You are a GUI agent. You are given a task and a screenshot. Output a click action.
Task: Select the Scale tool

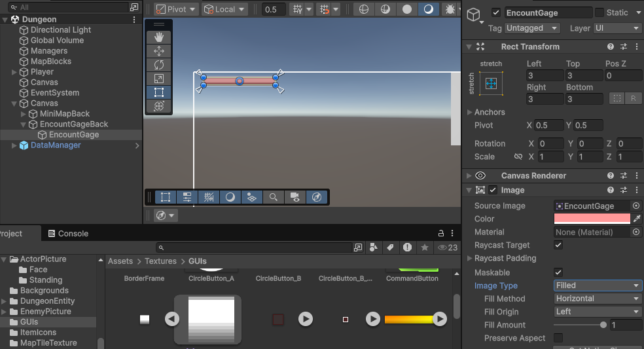(158, 79)
